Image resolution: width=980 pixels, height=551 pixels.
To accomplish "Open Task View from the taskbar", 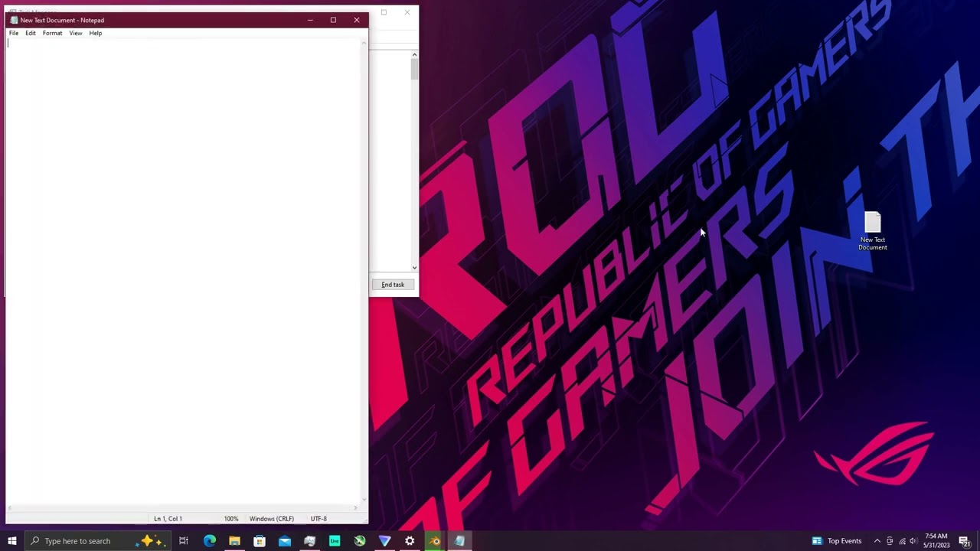I will point(184,541).
